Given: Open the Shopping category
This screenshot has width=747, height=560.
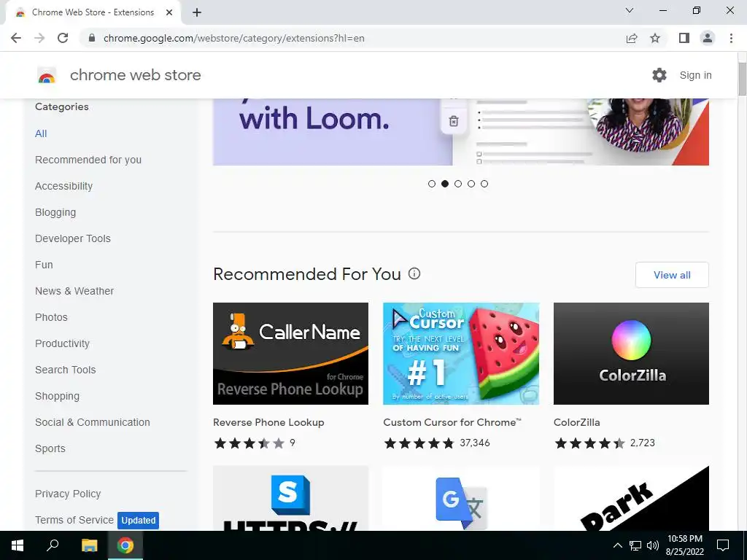Looking at the screenshot, I should tap(57, 396).
